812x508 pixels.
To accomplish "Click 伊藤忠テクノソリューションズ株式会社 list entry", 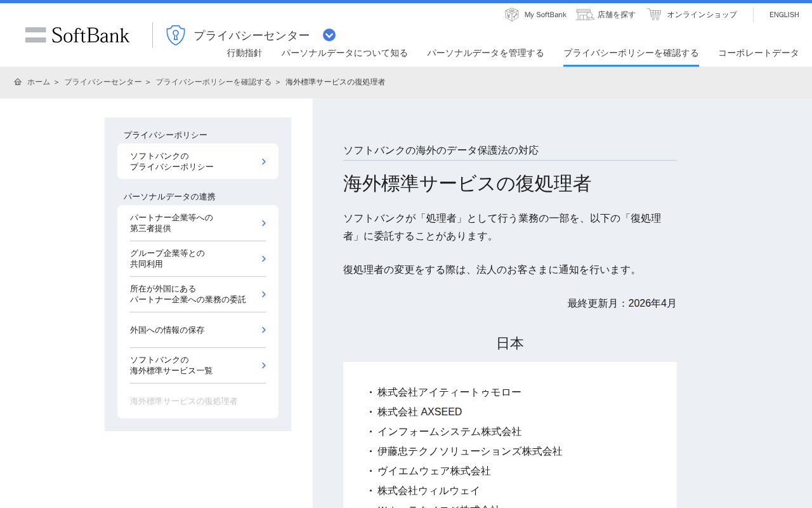I will click(x=470, y=451).
